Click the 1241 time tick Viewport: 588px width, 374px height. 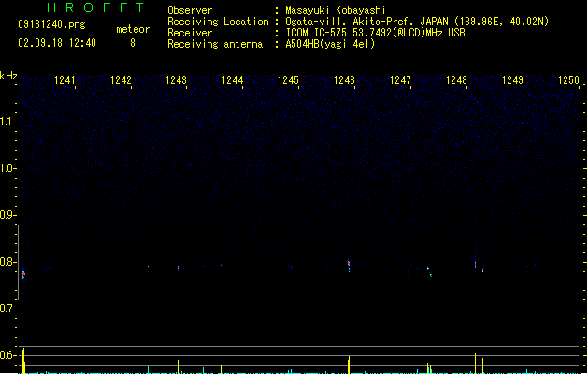pos(65,80)
